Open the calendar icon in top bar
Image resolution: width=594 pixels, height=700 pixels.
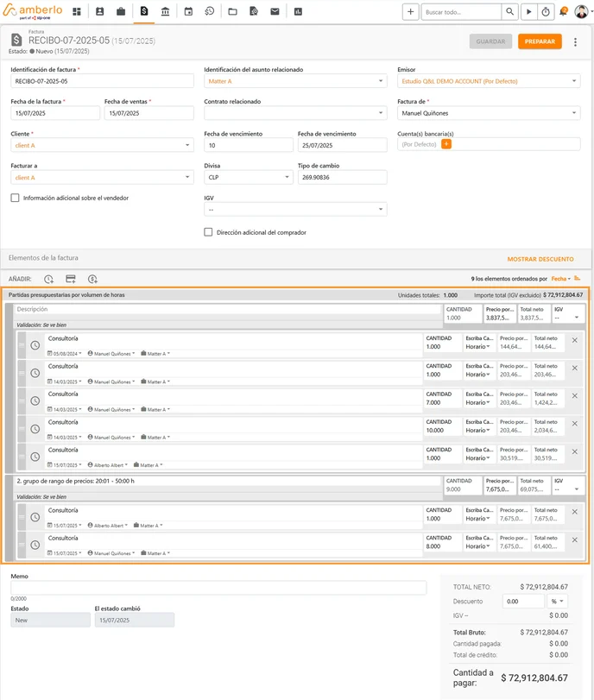click(188, 11)
